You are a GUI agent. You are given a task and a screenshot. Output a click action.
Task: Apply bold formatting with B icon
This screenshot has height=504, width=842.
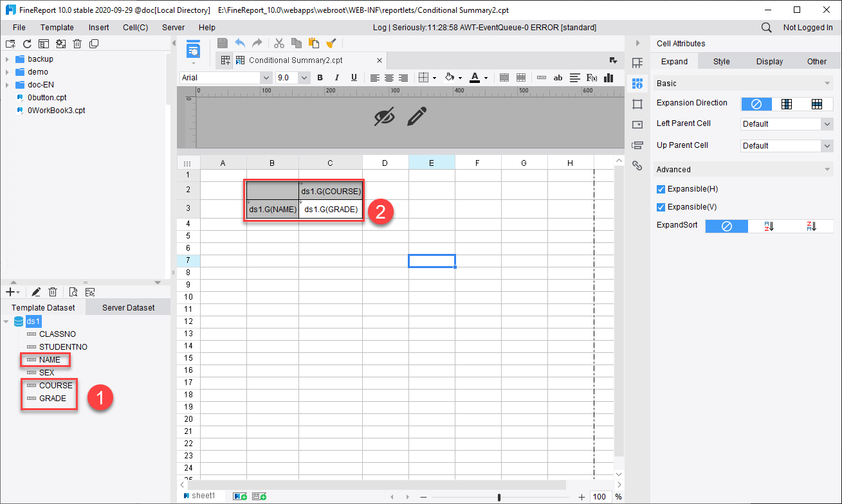tap(320, 78)
